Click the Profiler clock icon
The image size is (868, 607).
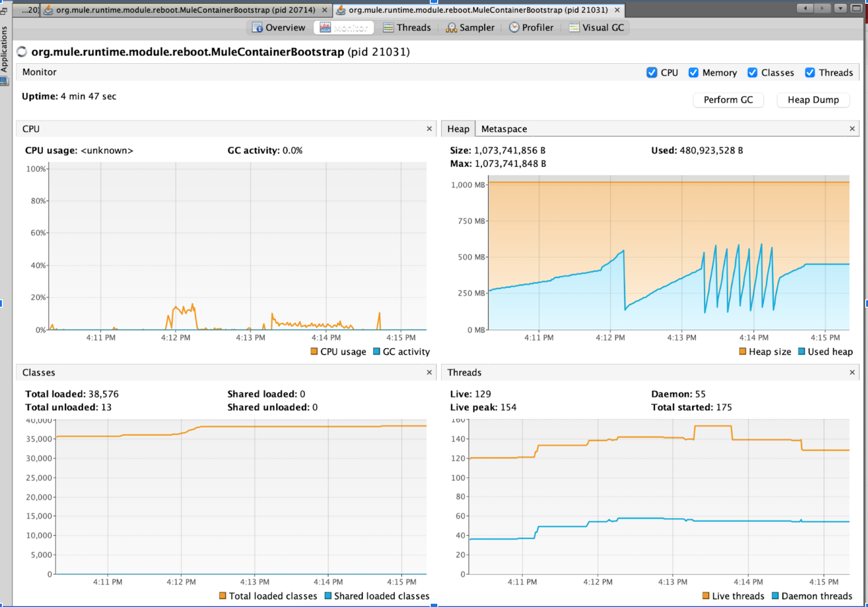514,27
